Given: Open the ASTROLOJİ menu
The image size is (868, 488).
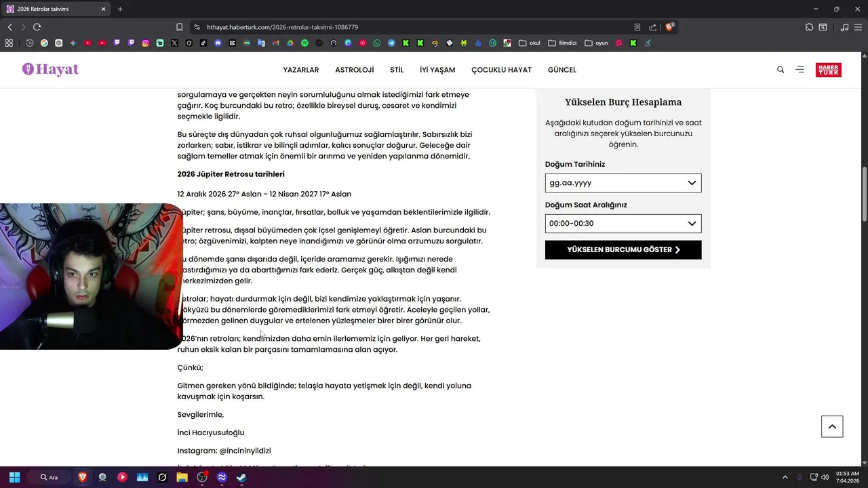Looking at the screenshot, I should coord(355,70).
